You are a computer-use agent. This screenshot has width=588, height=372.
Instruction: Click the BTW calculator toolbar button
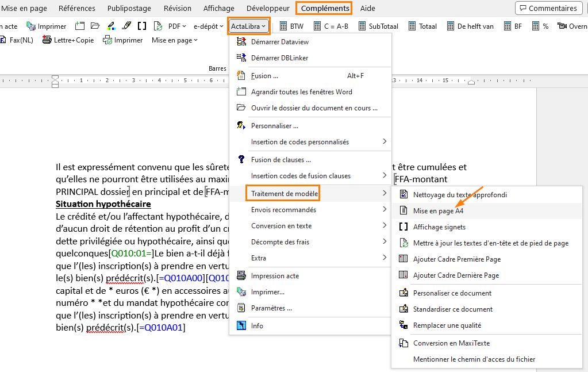(292, 26)
